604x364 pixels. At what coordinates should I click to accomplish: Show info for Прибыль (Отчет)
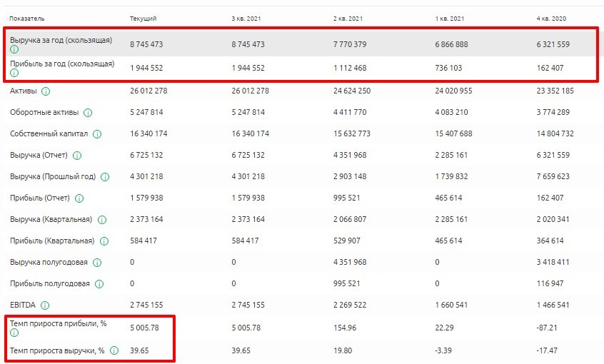coord(79,198)
